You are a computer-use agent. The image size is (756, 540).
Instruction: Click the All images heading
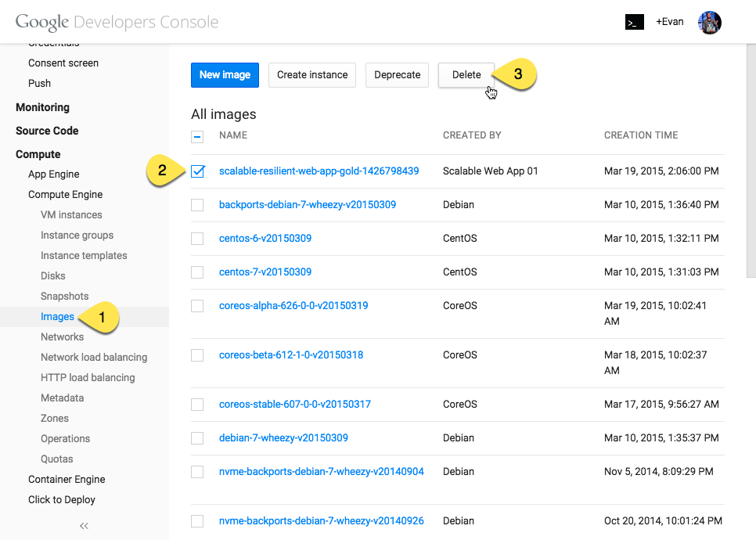(224, 114)
